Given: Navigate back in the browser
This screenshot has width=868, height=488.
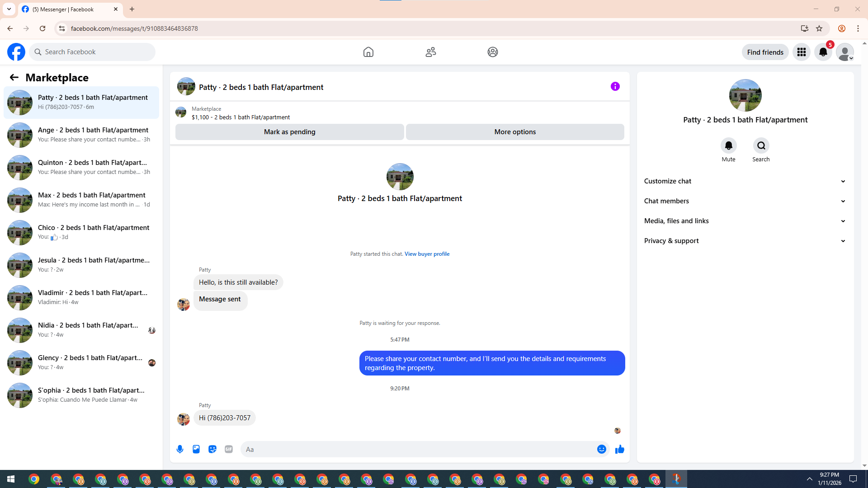Looking at the screenshot, I should 10,28.
